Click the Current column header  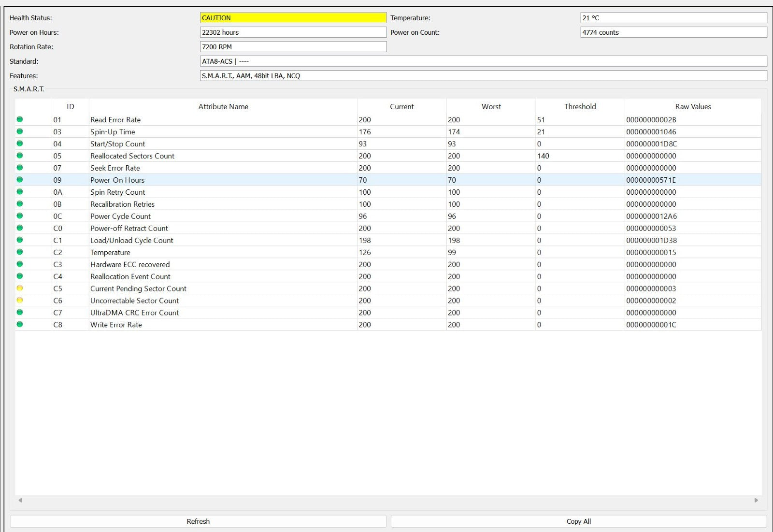tap(402, 107)
